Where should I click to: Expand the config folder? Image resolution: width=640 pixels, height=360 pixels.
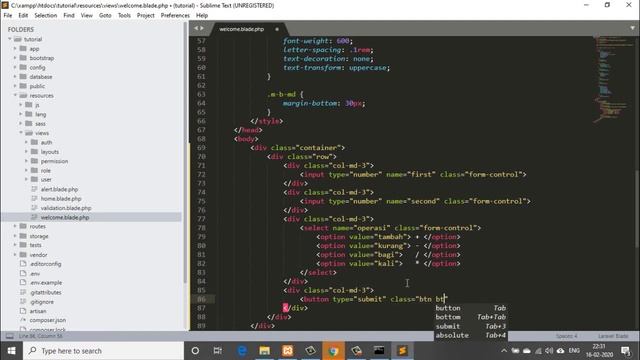(15, 67)
